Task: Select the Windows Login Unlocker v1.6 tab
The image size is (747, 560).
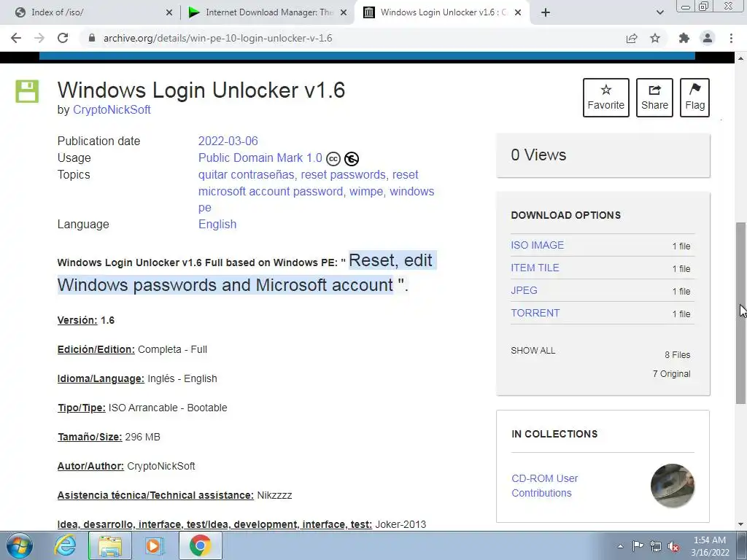Action: pos(443,12)
